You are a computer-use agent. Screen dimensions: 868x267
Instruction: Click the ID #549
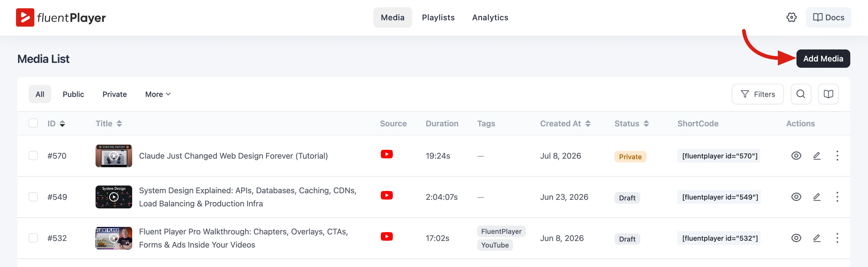pyautogui.click(x=57, y=197)
